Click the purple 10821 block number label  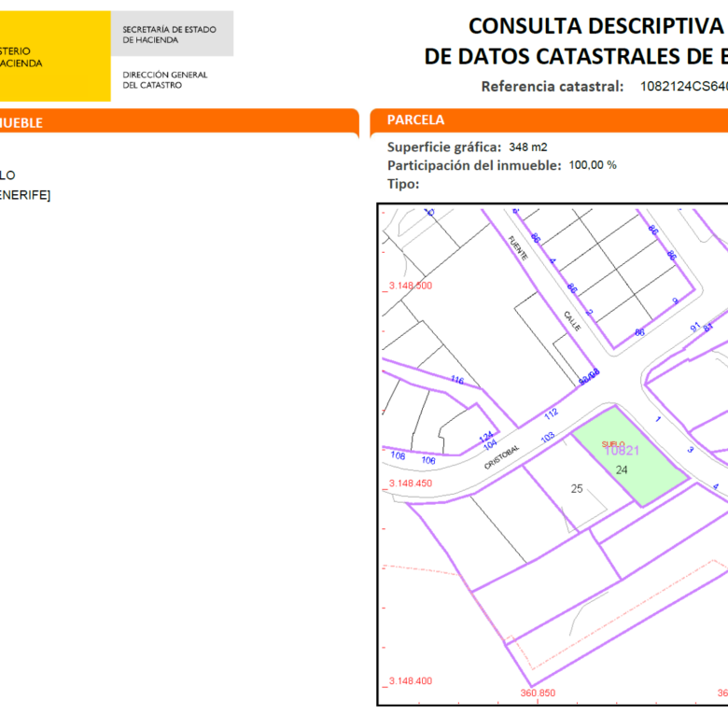pyautogui.click(x=623, y=451)
